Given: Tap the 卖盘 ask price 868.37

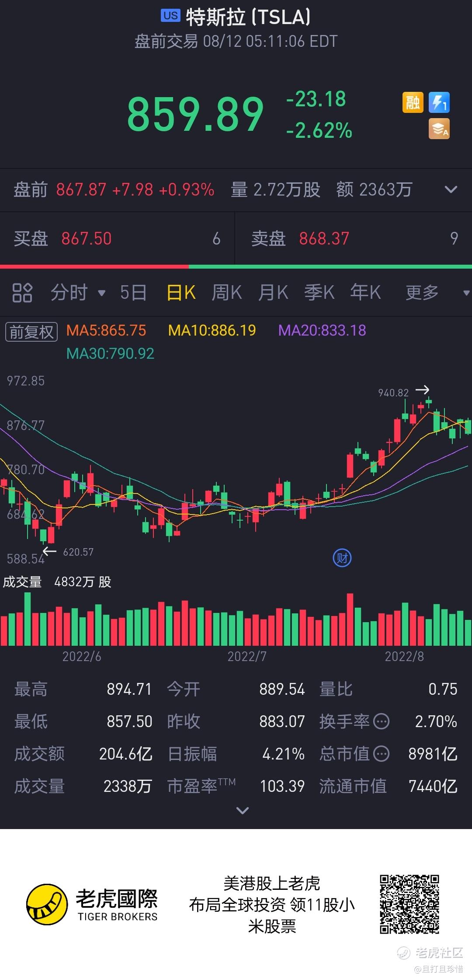Looking at the screenshot, I should pos(324,239).
